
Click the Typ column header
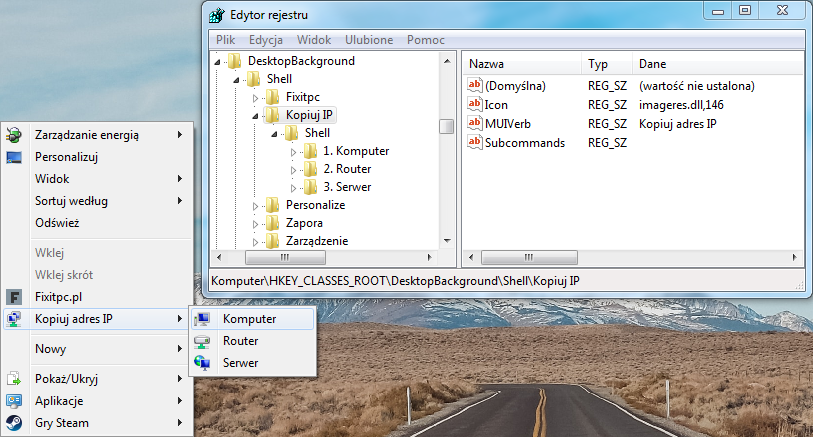tap(607, 64)
